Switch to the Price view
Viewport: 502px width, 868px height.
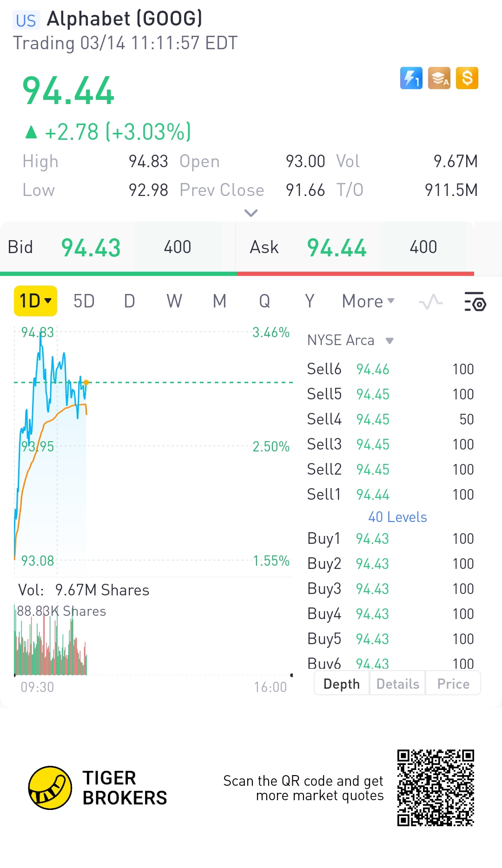click(453, 684)
